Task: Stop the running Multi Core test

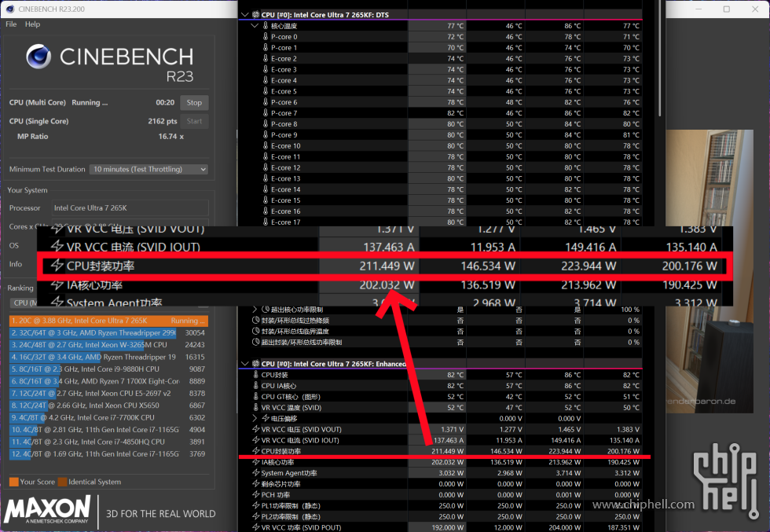Action: [194, 103]
